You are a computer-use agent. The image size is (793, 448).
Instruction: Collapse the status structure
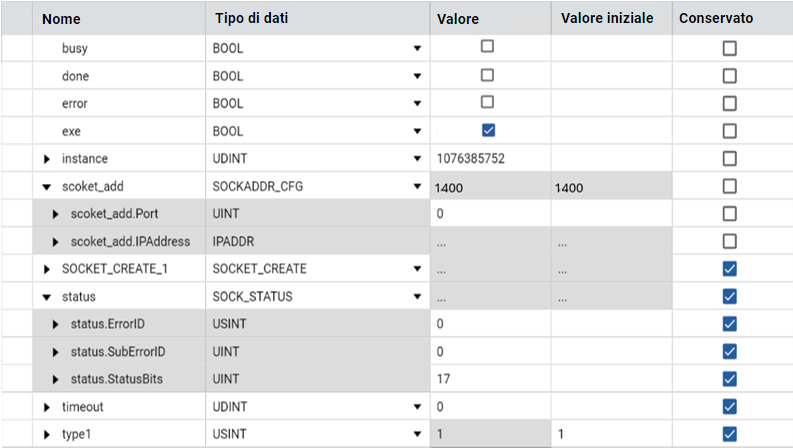pyautogui.click(x=46, y=297)
